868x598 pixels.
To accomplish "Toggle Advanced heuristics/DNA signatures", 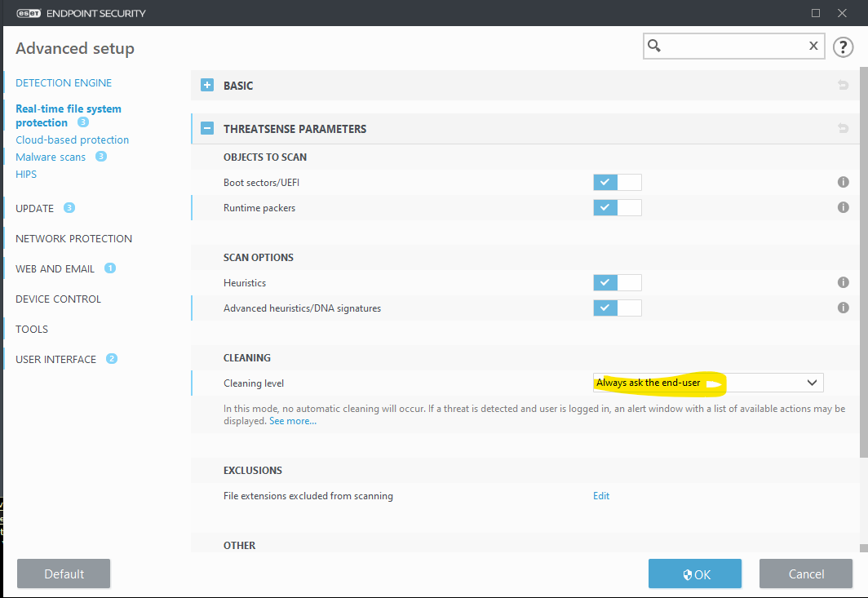I will (618, 308).
